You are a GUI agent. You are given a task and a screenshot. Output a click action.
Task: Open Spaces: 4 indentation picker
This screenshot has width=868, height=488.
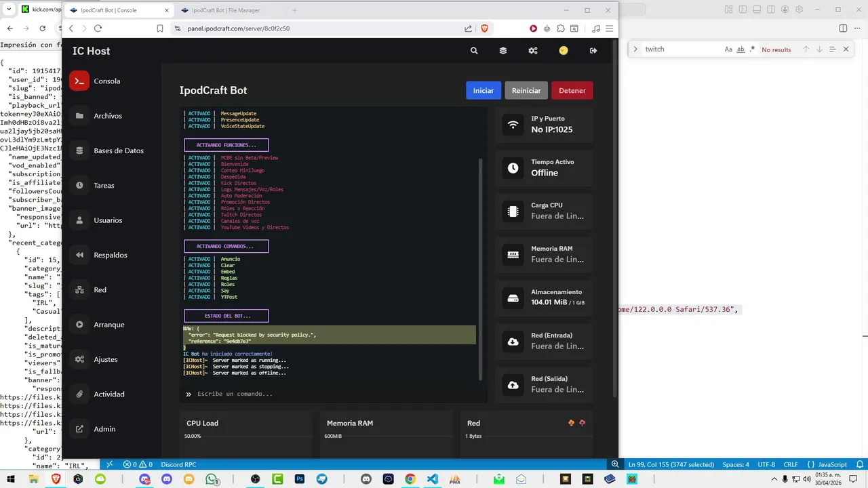736,465
